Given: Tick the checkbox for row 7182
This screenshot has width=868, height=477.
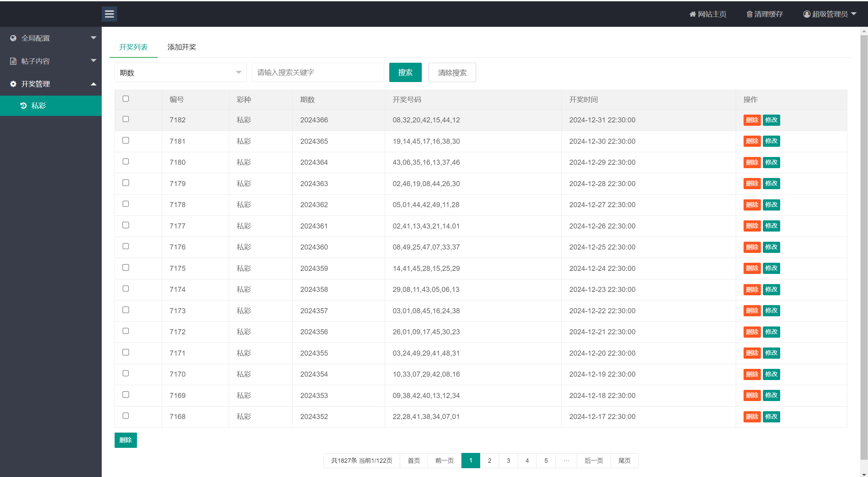Looking at the screenshot, I should pyautogui.click(x=126, y=119).
